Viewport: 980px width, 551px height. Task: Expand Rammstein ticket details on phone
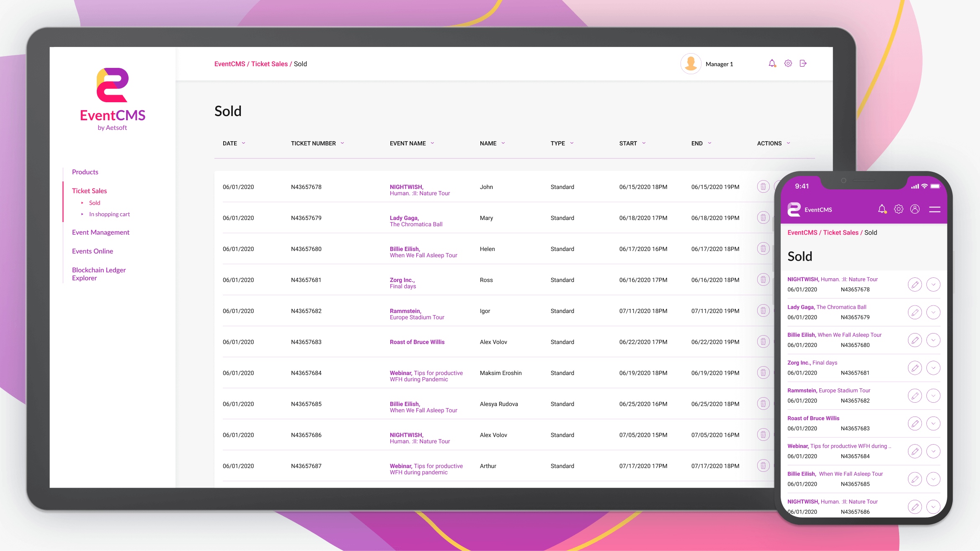click(933, 396)
